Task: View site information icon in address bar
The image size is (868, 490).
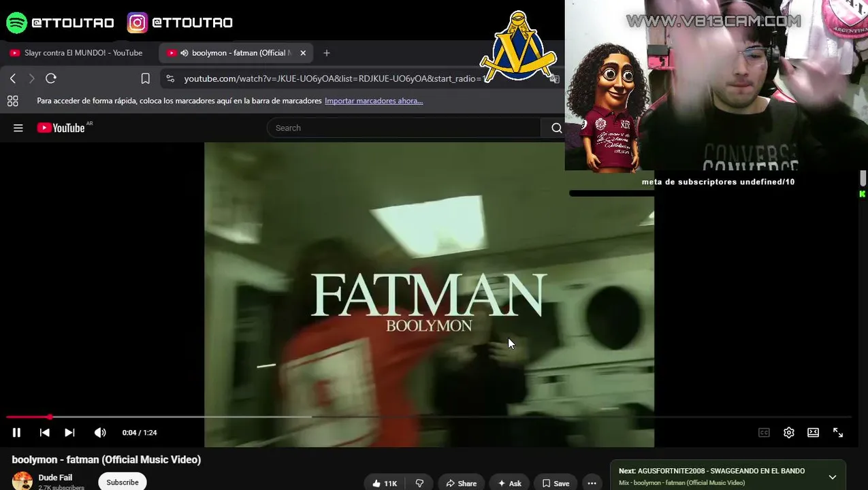Action: (170, 78)
